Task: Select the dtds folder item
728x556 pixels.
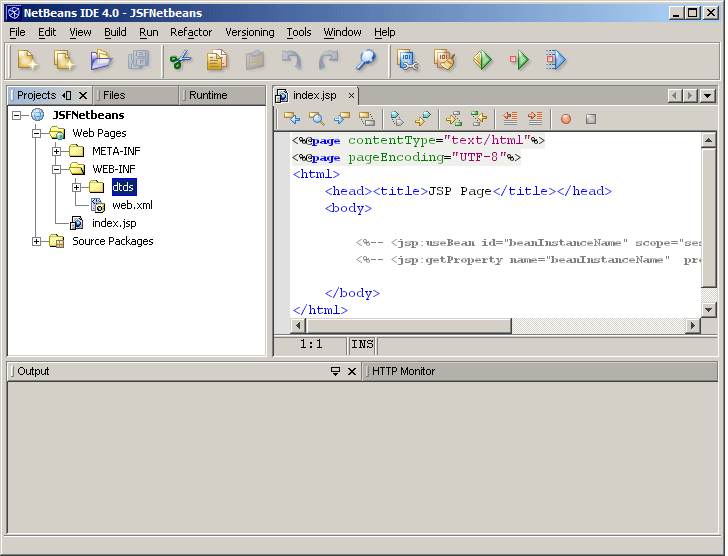Action: click(x=123, y=187)
